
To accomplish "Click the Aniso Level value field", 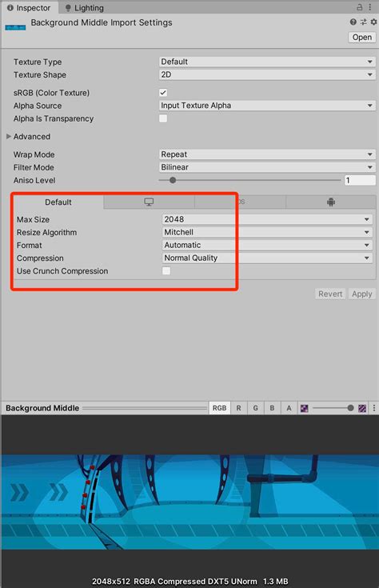I will [360, 180].
